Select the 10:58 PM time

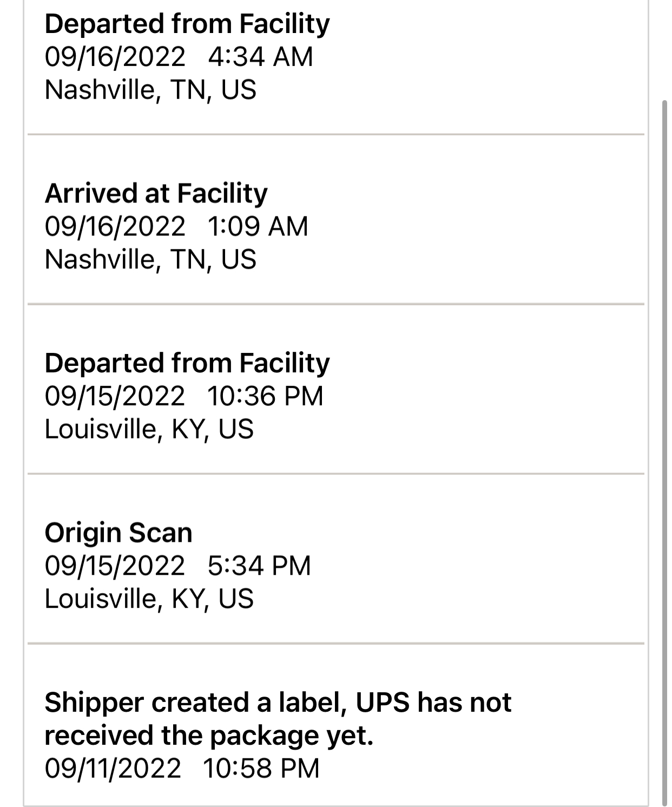pos(261,769)
